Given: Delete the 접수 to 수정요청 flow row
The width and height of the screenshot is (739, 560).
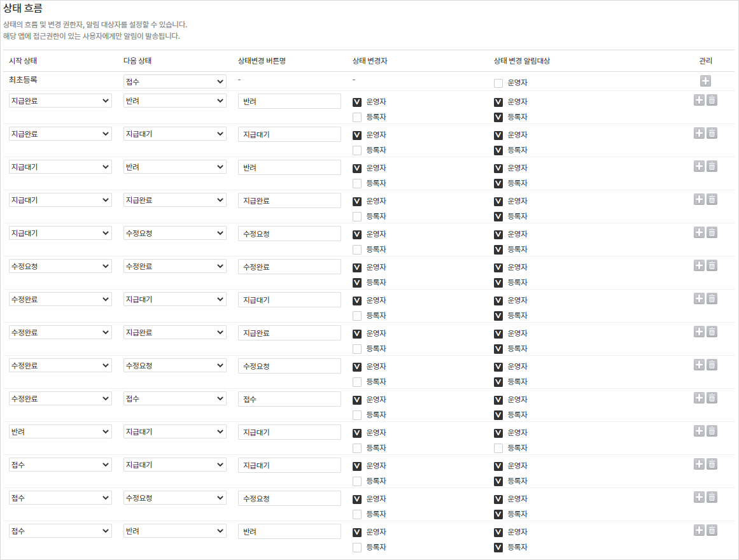Looking at the screenshot, I should point(712,497).
